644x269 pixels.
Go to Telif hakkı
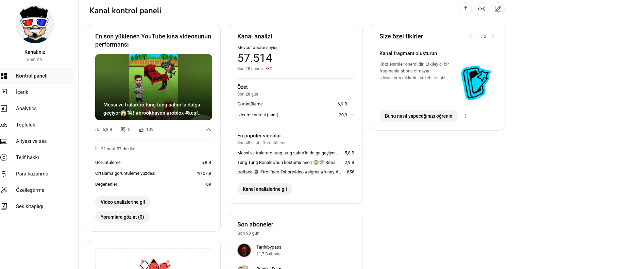37,157
